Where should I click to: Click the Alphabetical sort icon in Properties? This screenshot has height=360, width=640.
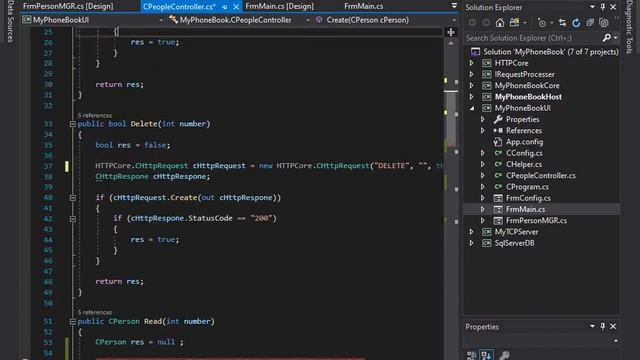[486, 355]
